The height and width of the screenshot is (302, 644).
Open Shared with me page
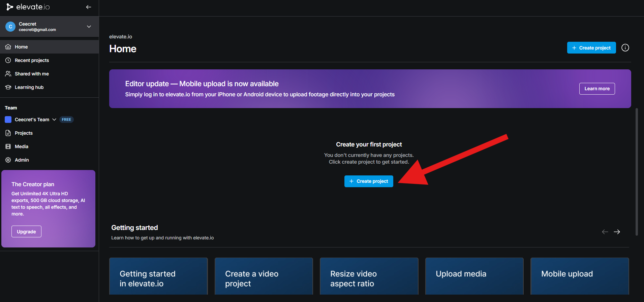49,74
